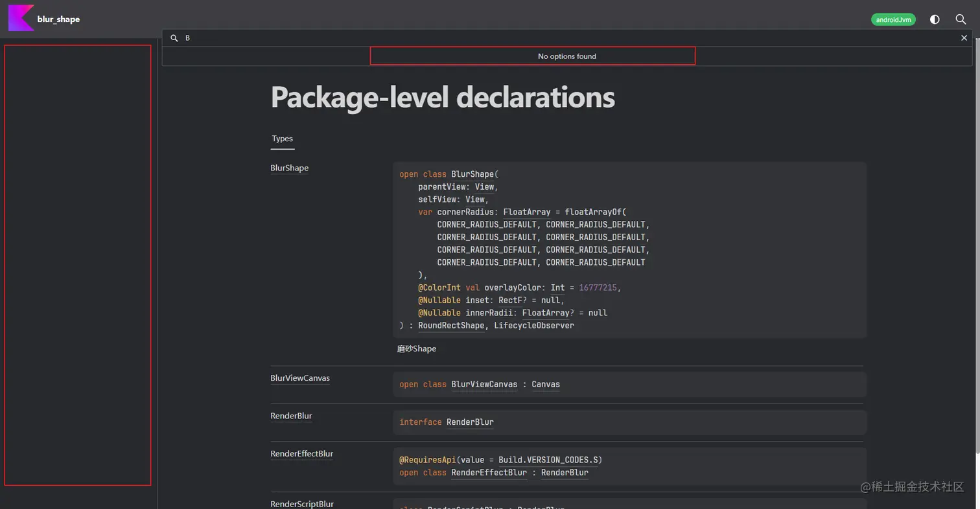Click RoundRectShape in the BlurShape signature
The image size is (980, 509).
pos(451,325)
